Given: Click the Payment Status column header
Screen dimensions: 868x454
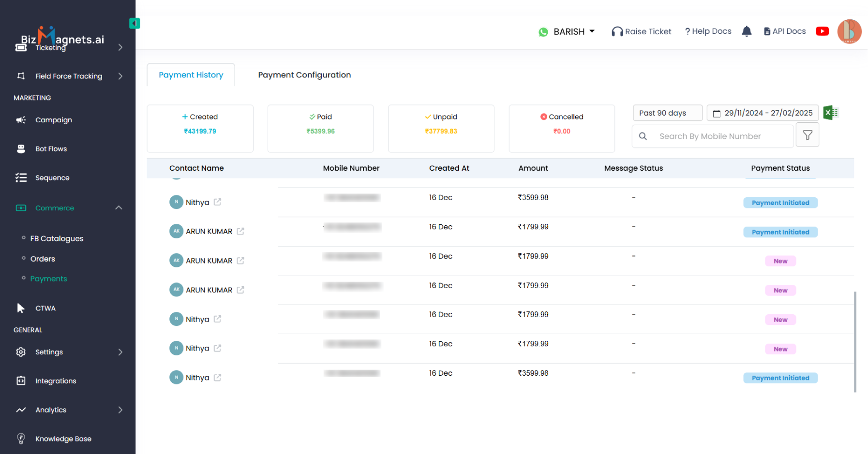Looking at the screenshot, I should tap(780, 168).
